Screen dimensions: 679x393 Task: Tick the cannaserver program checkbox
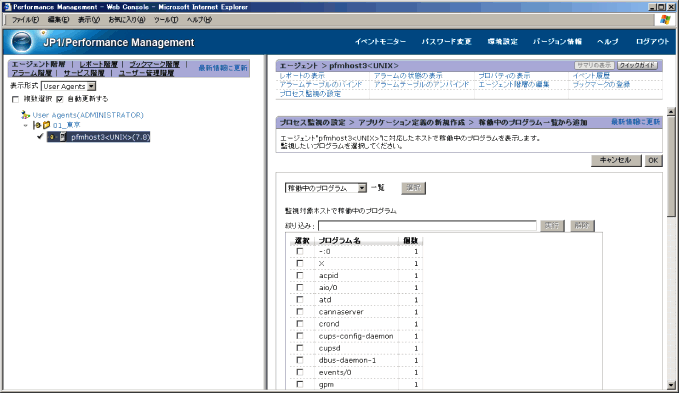coord(300,312)
